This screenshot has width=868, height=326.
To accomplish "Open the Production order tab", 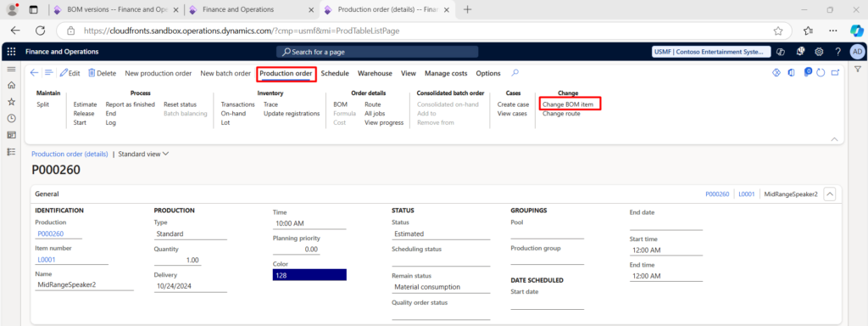I will (x=287, y=73).
